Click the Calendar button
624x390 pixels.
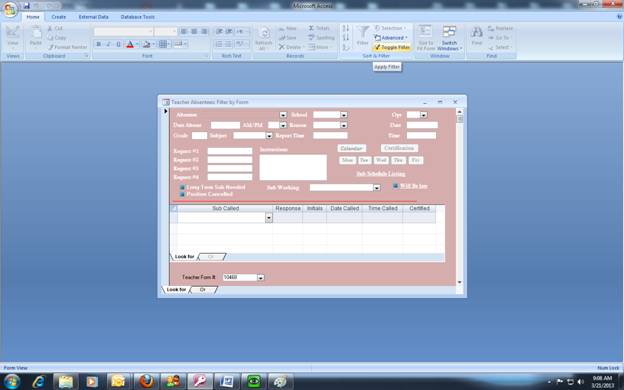pos(351,148)
